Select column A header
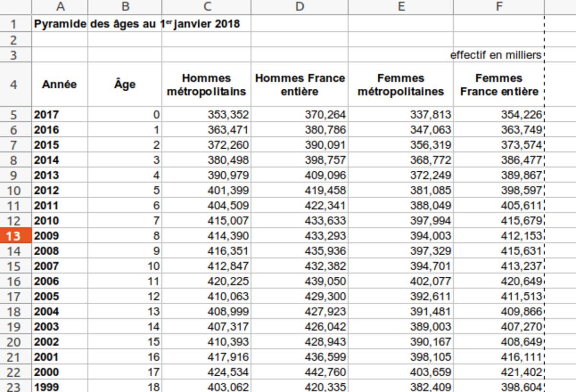576x392 pixels. (x=60, y=7)
